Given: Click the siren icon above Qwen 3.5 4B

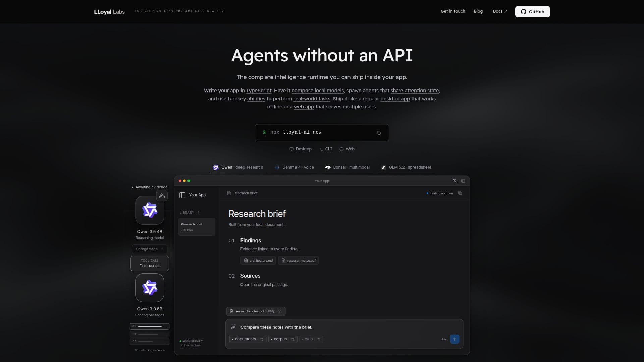Looking at the screenshot, I should pyautogui.click(x=162, y=196).
